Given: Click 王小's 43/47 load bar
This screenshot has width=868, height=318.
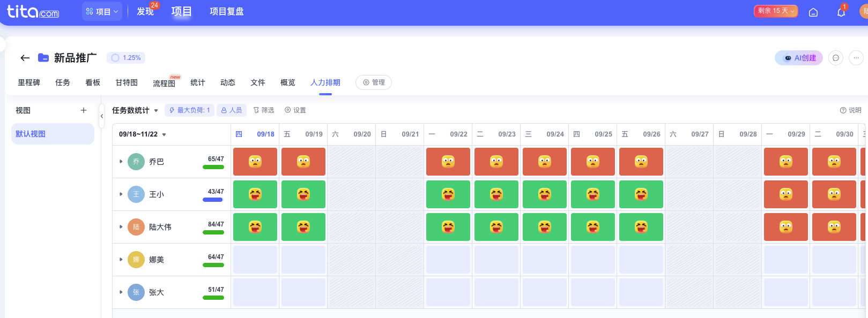Looking at the screenshot, I should 213,200.
